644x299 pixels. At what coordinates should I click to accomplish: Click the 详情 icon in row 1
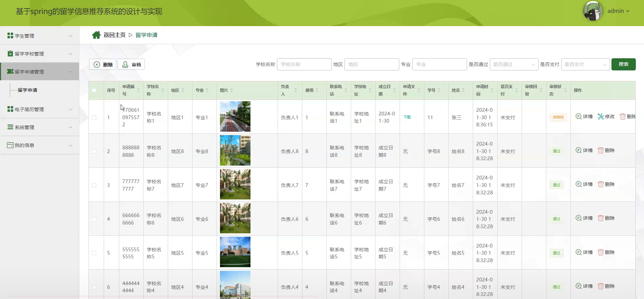click(x=579, y=116)
